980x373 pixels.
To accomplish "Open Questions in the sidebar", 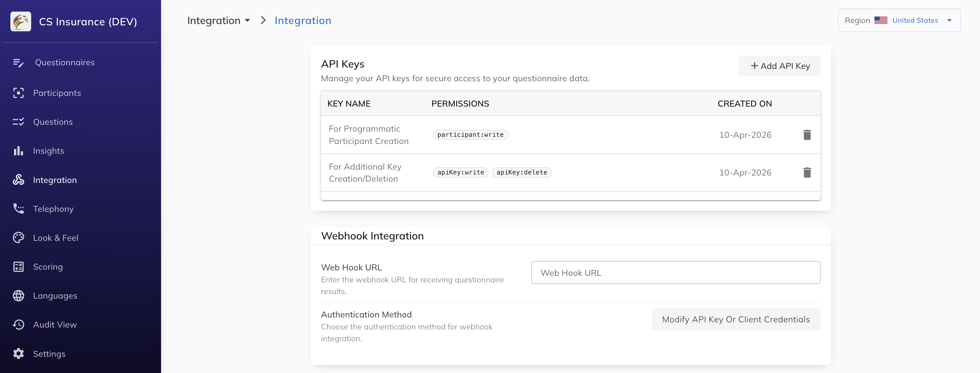I will pos(53,122).
